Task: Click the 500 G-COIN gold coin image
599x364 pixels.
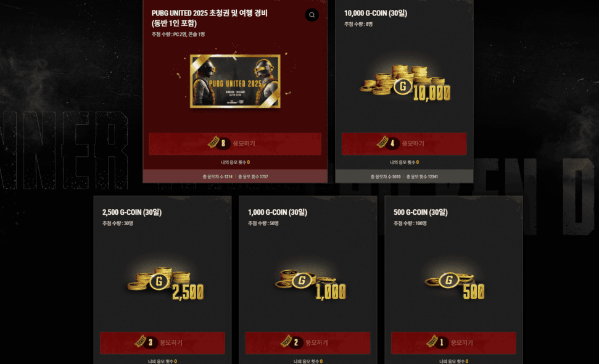Action: point(455,284)
